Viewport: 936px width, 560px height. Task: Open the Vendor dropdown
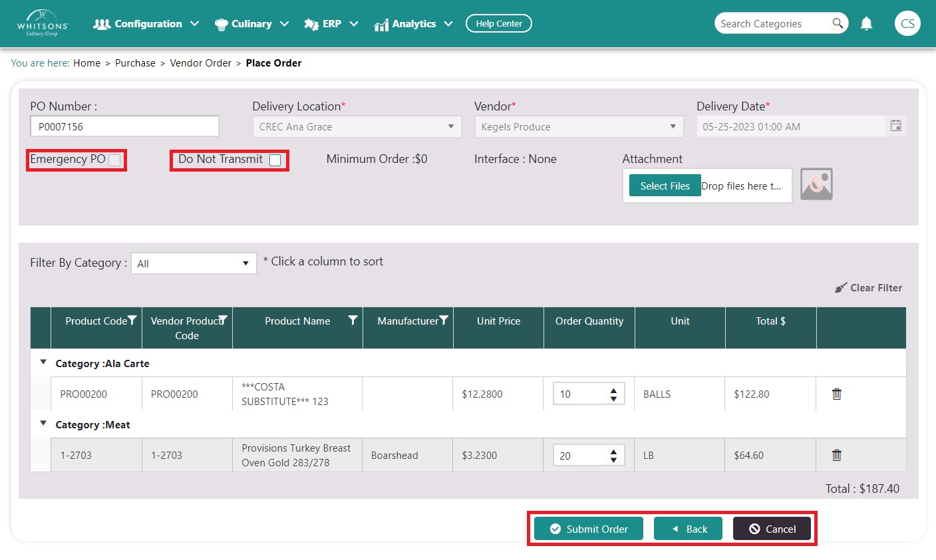pyautogui.click(x=579, y=126)
